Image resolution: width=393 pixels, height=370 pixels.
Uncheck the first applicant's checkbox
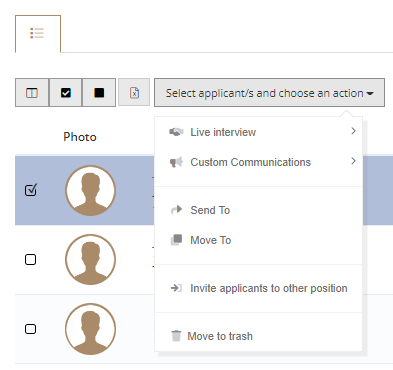pos(31,190)
